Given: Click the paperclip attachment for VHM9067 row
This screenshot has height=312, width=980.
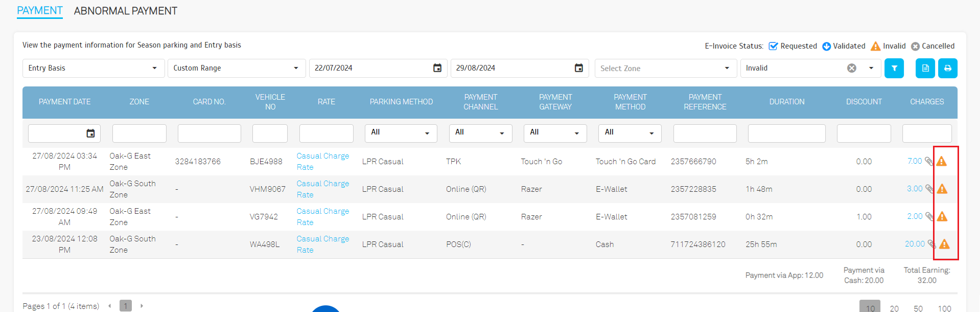Looking at the screenshot, I should (929, 189).
